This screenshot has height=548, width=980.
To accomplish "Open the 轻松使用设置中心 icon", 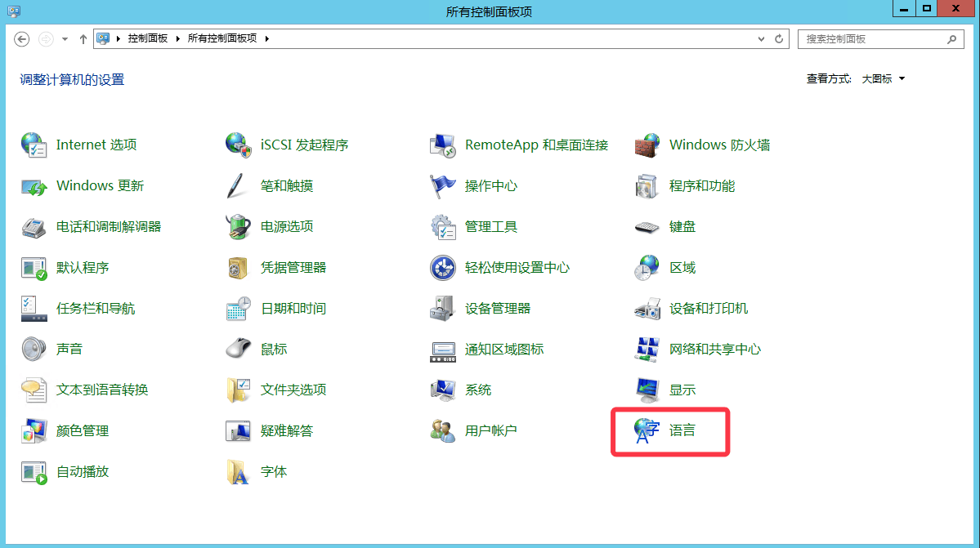I will [x=442, y=268].
